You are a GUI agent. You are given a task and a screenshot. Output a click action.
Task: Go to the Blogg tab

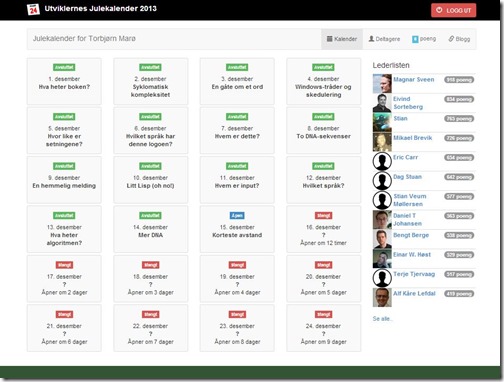pos(459,39)
